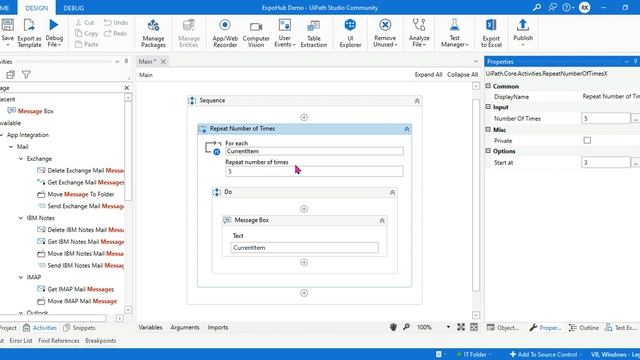Collapse the IMAP tree node
This screenshot has width=640, height=360.
[21, 277]
